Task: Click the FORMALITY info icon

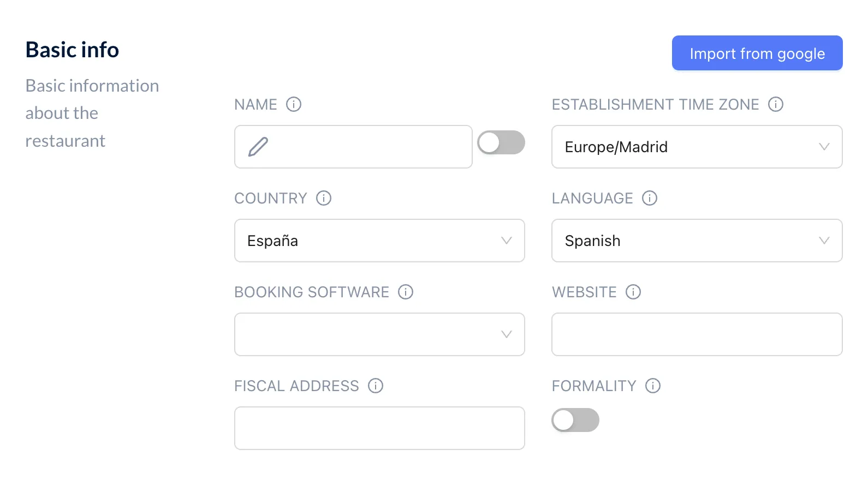Action: tap(653, 386)
